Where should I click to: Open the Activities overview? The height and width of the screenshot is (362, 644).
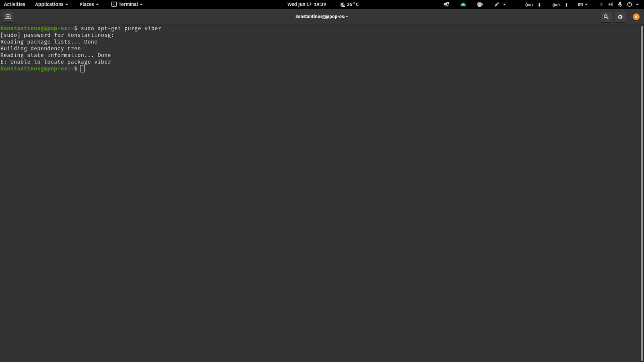tap(14, 4)
